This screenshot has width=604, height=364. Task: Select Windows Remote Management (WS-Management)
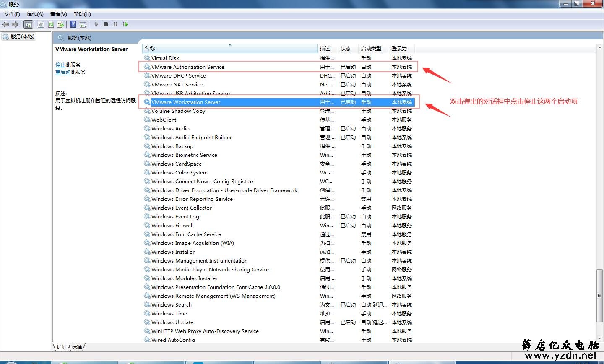tap(213, 296)
